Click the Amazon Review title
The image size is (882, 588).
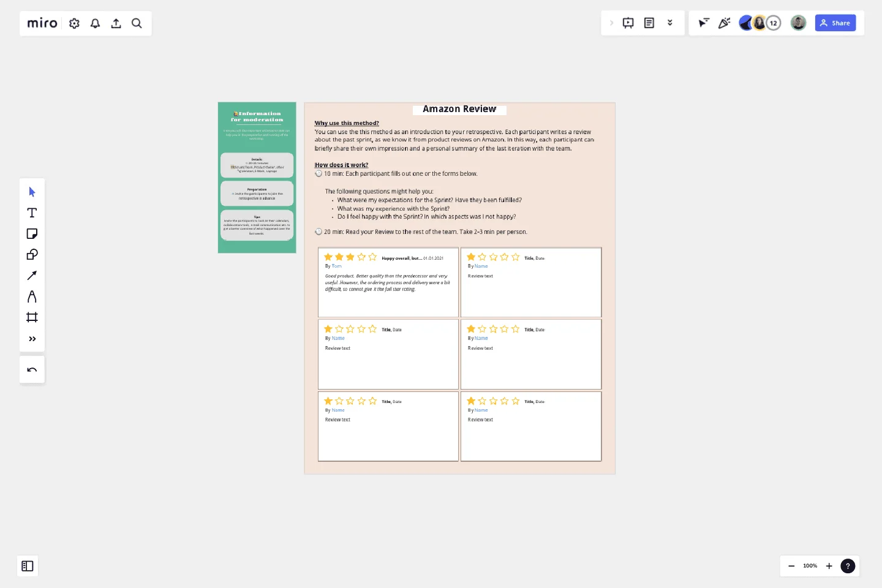click(x=459, y=109)
